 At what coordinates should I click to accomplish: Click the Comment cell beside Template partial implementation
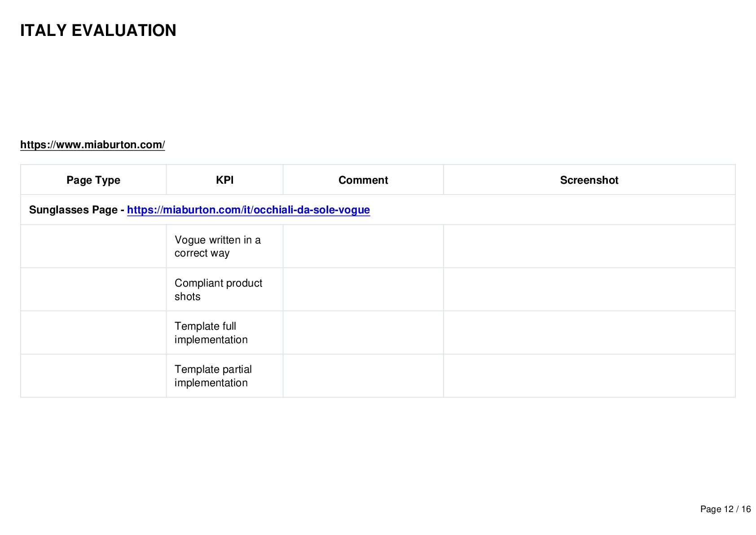click(363, 376)
